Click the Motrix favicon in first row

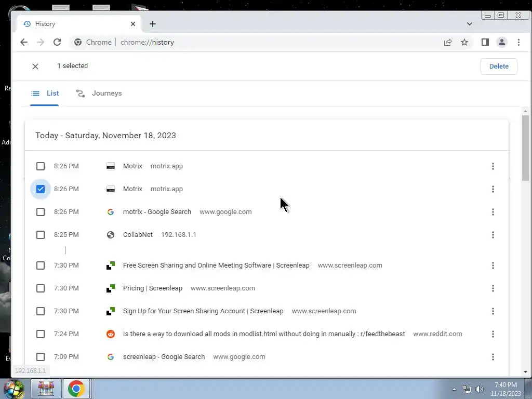coord(111,166)
